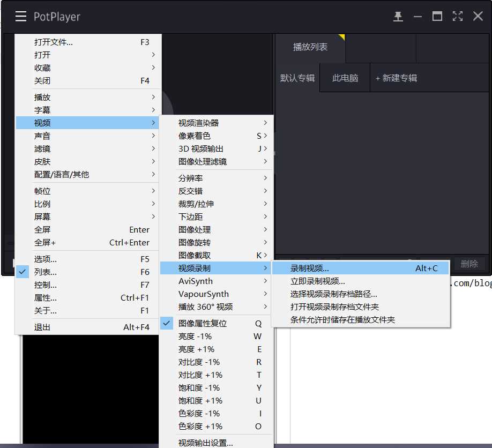Switch to the 此电脑 tab

click(x=345, y=78)
